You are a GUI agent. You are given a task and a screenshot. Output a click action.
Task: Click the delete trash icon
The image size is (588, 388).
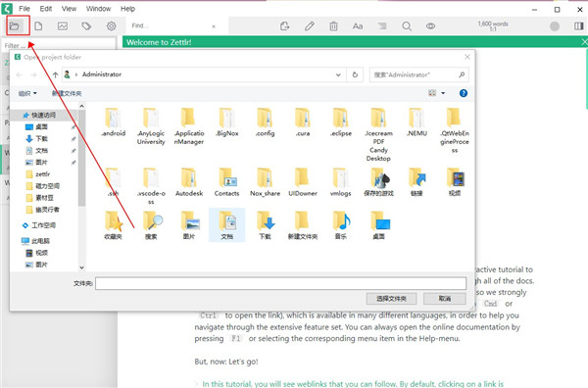tap(333, 25)
